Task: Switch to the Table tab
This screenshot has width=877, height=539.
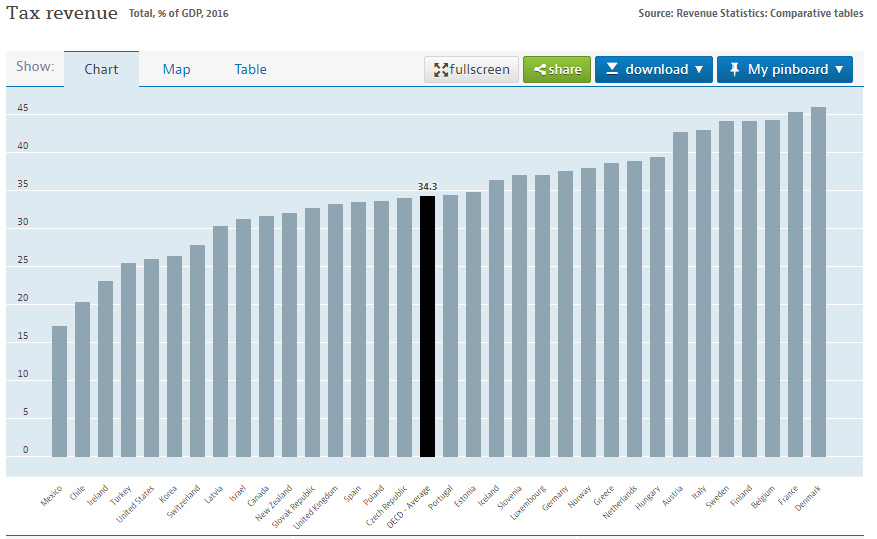Action: (250, 69)
